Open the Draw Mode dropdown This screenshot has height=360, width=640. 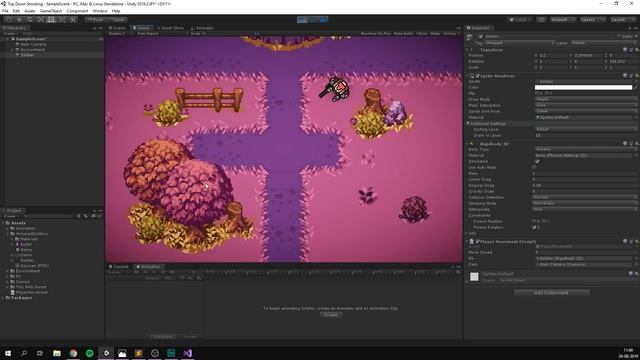tap(586, 99)
